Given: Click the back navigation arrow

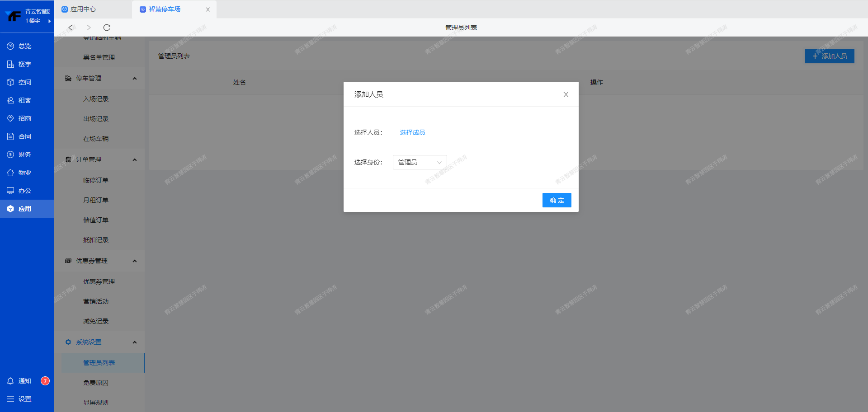Looking at the screenshot, I should point(71,28).
